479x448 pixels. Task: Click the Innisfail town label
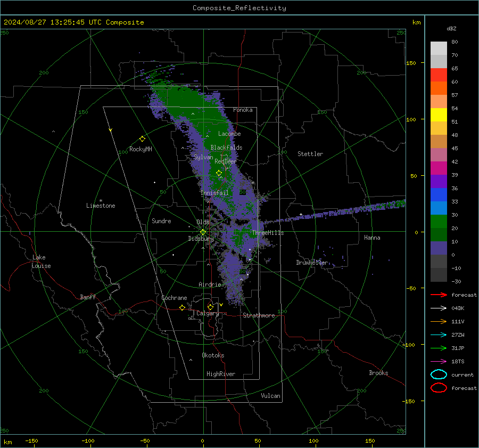(214, 193)
